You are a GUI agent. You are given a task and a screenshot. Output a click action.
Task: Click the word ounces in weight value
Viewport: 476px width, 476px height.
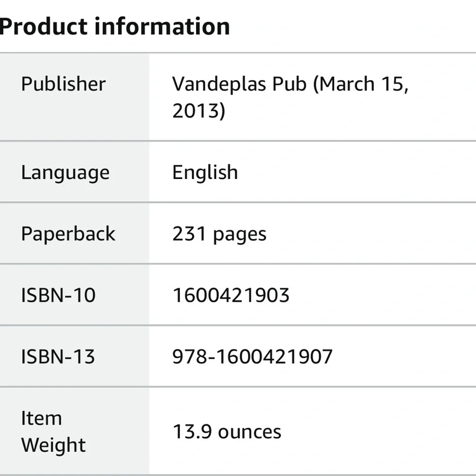pyautogui.click(x=249, y=432)
